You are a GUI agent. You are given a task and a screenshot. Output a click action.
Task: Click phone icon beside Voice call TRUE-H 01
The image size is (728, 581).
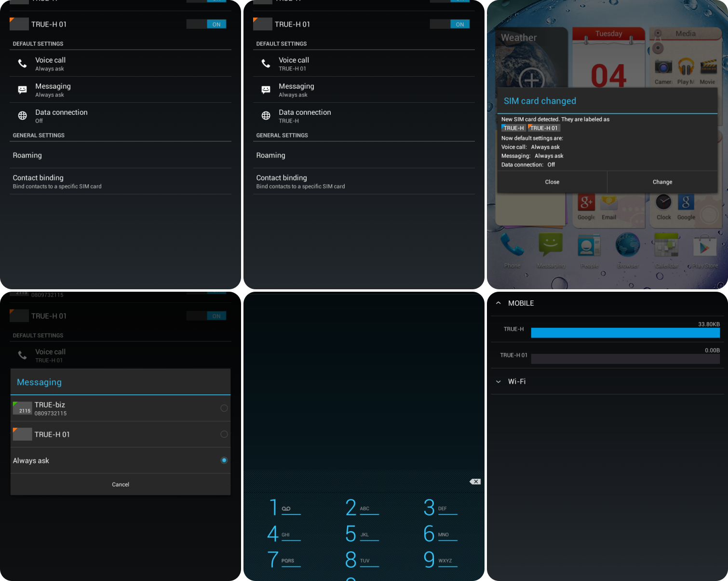pos(266,63)
